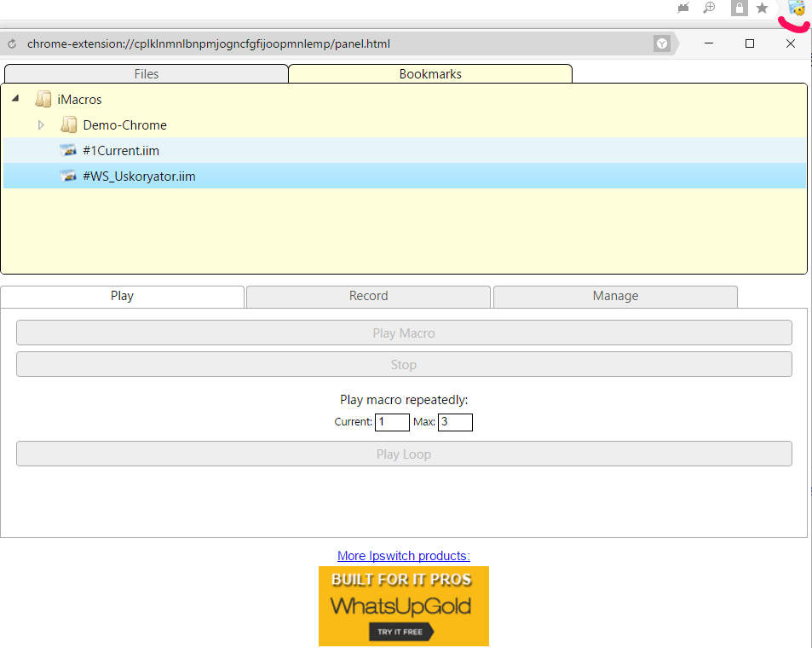Reload the panel.html page
Image resolution: width=812 pixels, height=648 pixels.
point(12,44)
